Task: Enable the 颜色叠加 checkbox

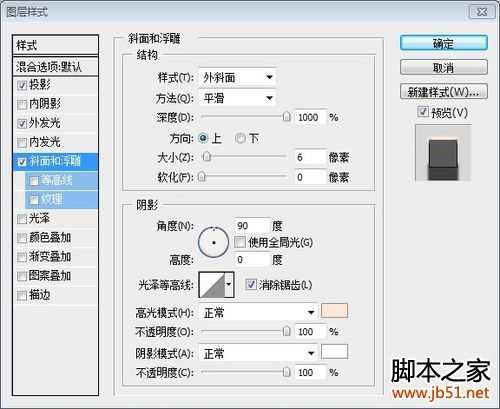Action: click(x=22, y=238)
